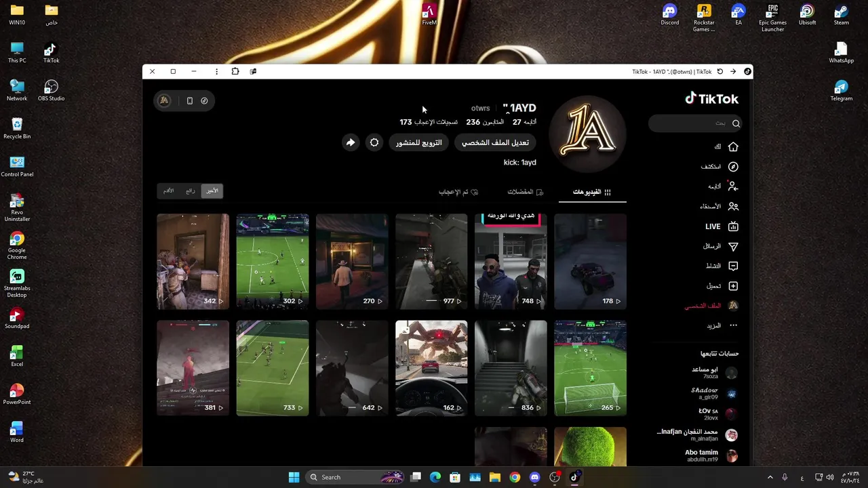Open followed account 2lovx
868x488 pixels.
[717, 413]
